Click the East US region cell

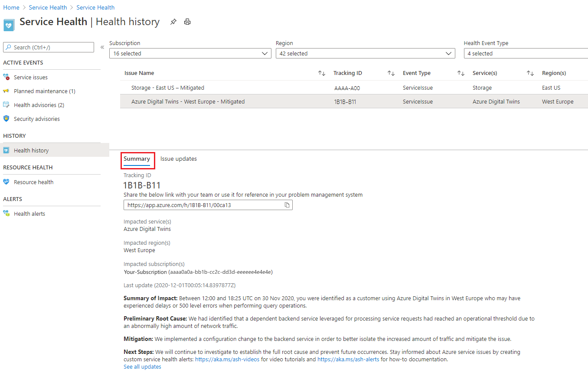pyautogui.click(x=551, y=88)
